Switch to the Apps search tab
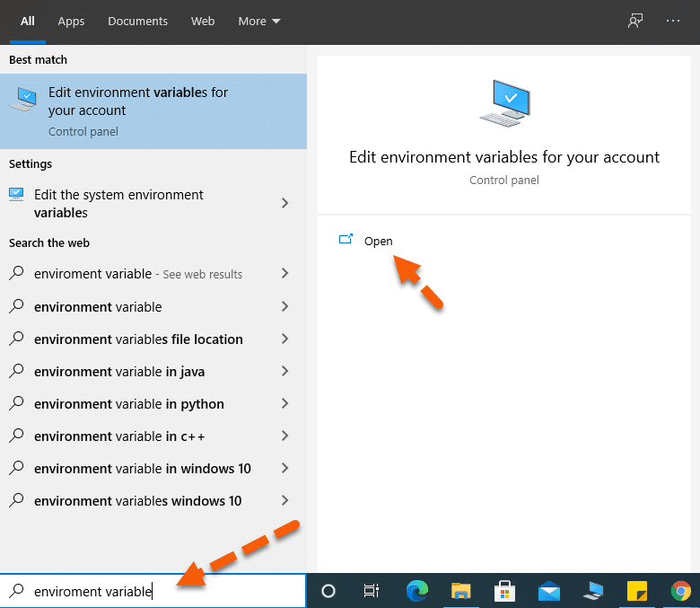 [71, 21]
